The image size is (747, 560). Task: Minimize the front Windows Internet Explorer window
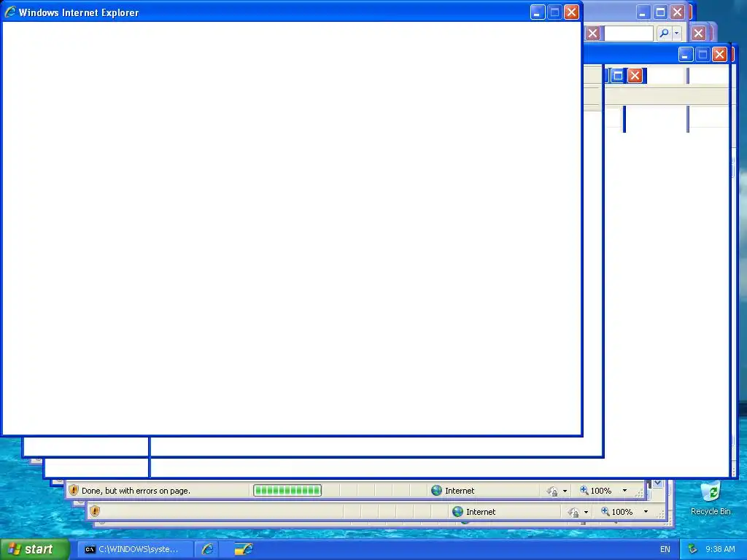pos(538,12)
